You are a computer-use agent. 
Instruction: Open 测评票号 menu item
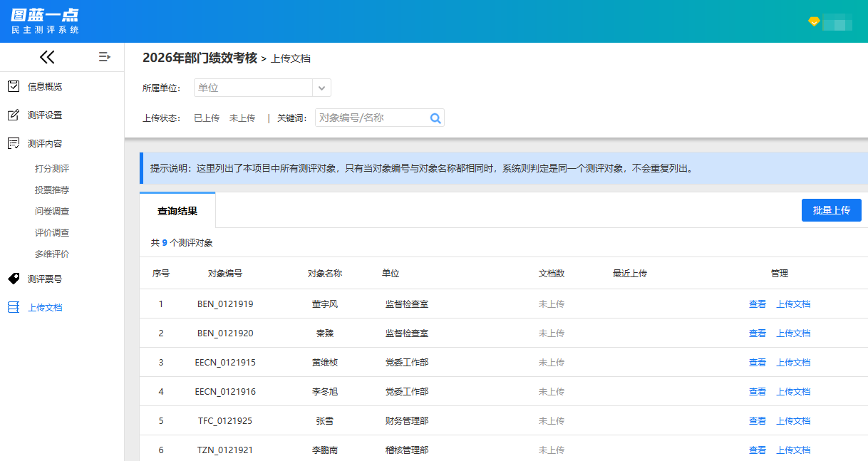point(45,279)
